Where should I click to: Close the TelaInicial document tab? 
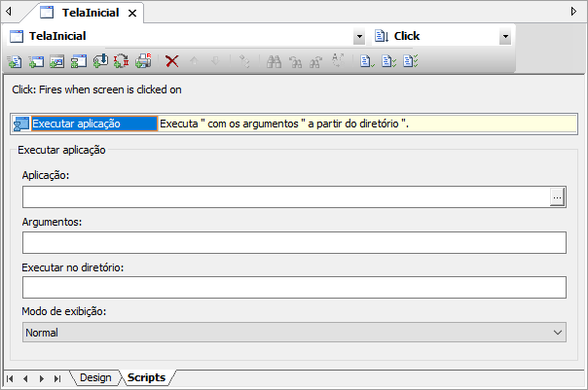coord(133,13)
